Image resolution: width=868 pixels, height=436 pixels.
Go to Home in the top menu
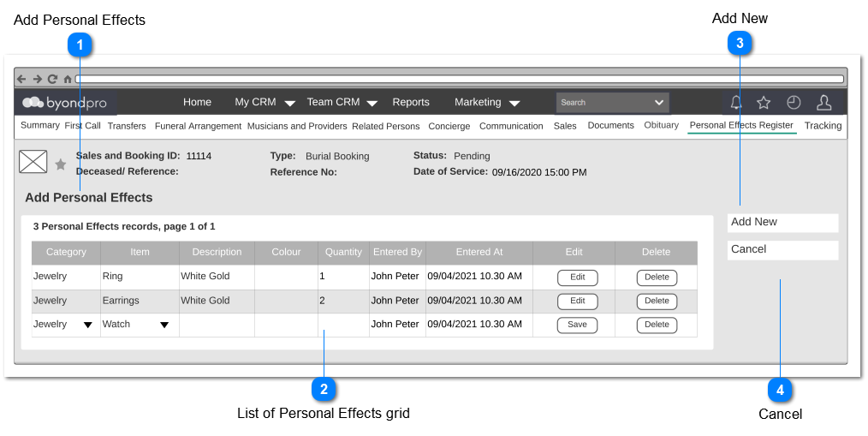[197, 103]
